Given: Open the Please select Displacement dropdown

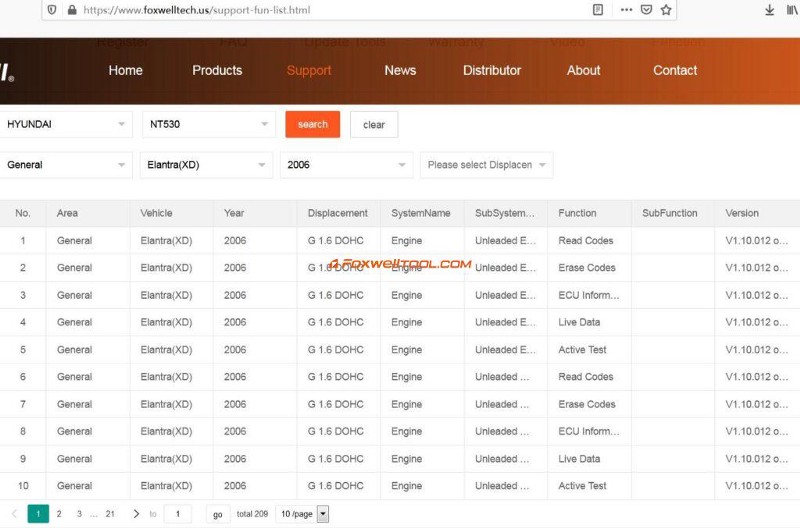Looking at the screenshot, I should (486, 165).
